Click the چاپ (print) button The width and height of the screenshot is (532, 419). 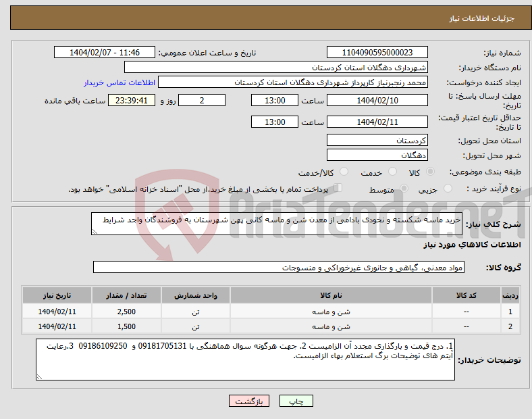pyautogui.click(x=296, y=401)
